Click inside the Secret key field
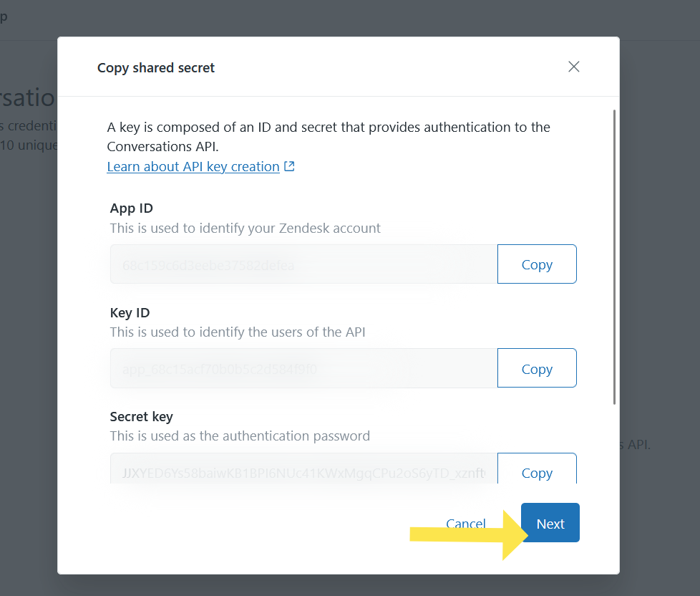Screen dimensions: 700x596 click(x=303, y=471)
